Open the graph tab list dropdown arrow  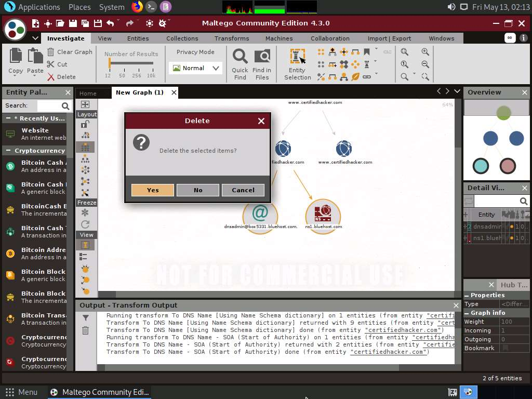pos(457,91)
